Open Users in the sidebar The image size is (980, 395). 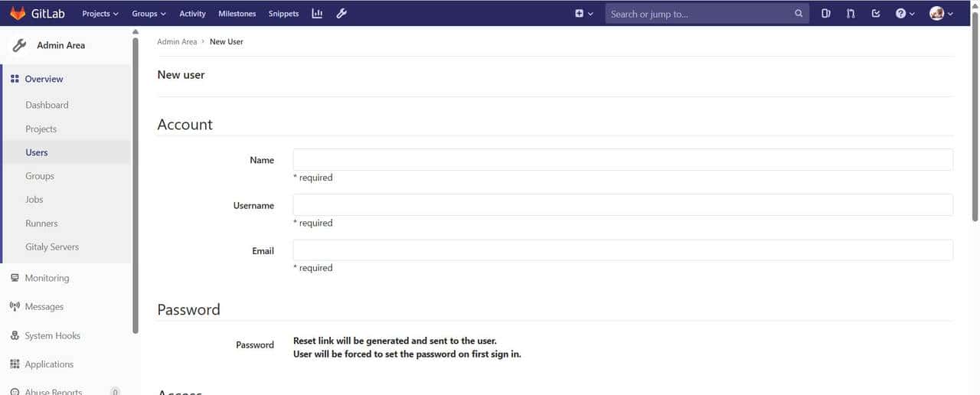(x=37, y=152)
